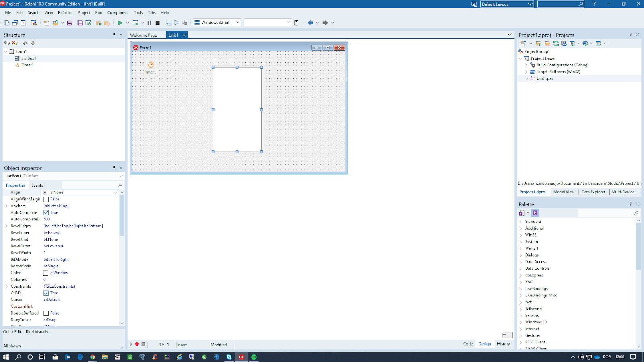The height and width of the screenshot is (362, 644).
Task: Click the Add File to Project icon
Action: pos(99,23)
